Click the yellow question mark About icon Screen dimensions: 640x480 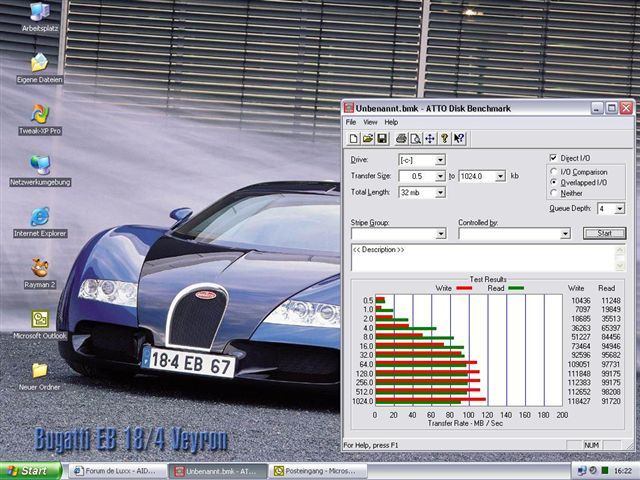coord(444,139)
